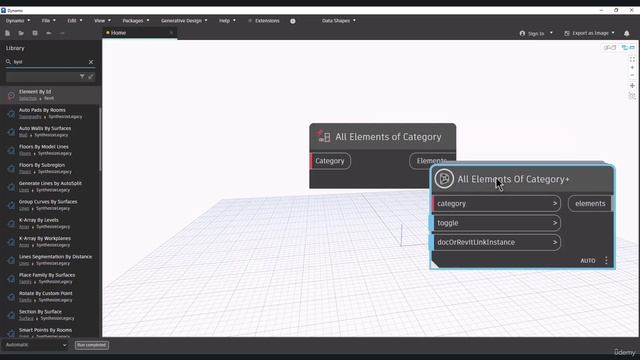
Task: Click the library search detail view icon
Action: [x=91, y=76]
